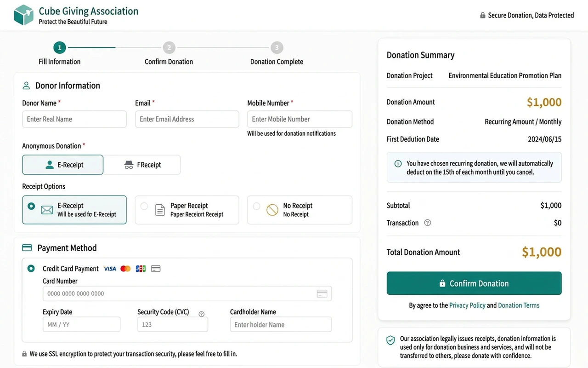The width and height of the screenshot is (588, 368).
Task: Click the Donor Name input field
Action: click(74, 119)
